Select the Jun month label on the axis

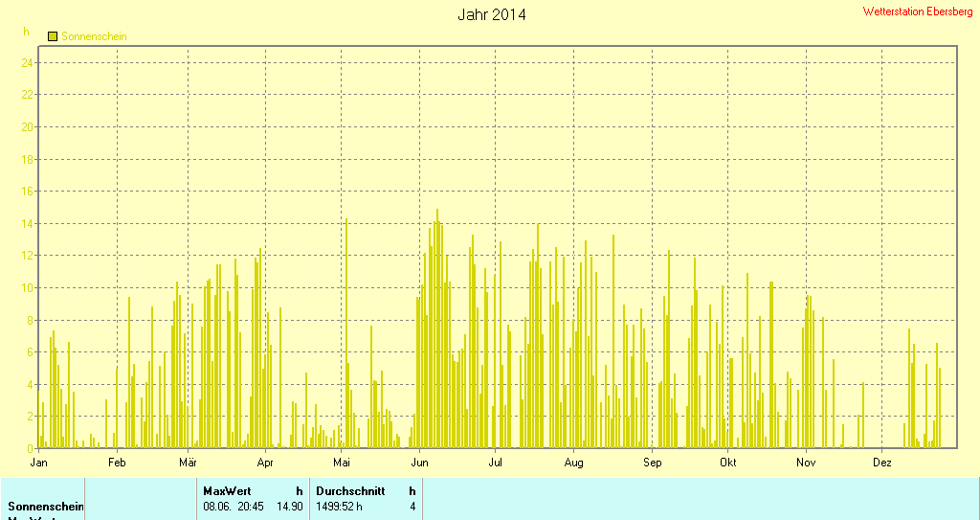[419, 463]
